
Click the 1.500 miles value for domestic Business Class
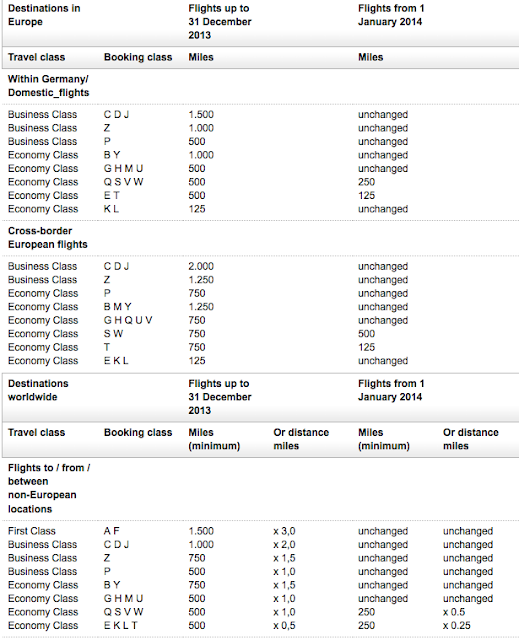point(201,115)
